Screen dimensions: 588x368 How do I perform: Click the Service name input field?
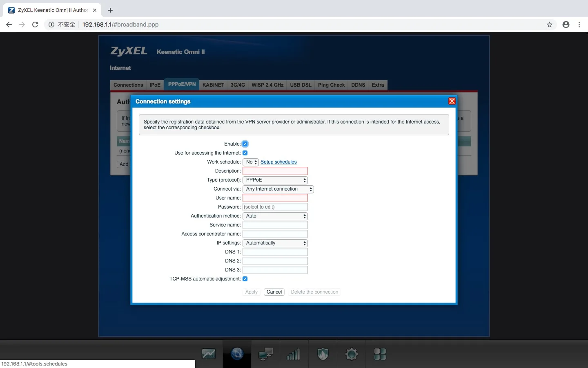click(x=275, y=225)
